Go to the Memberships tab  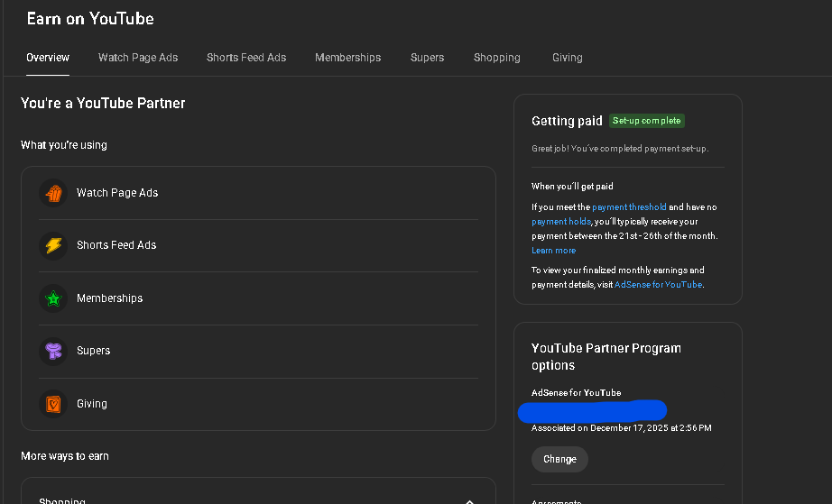click(x=348, y=57)
